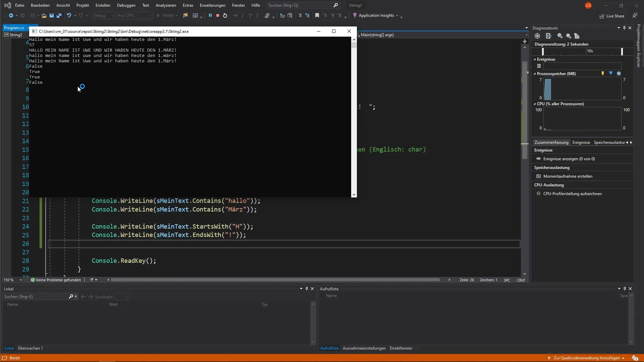Viewport: 644px width, 362px height.
Task: Toggle the blue snapshot marker in Prozessspeicher
Action: (611, 73)
